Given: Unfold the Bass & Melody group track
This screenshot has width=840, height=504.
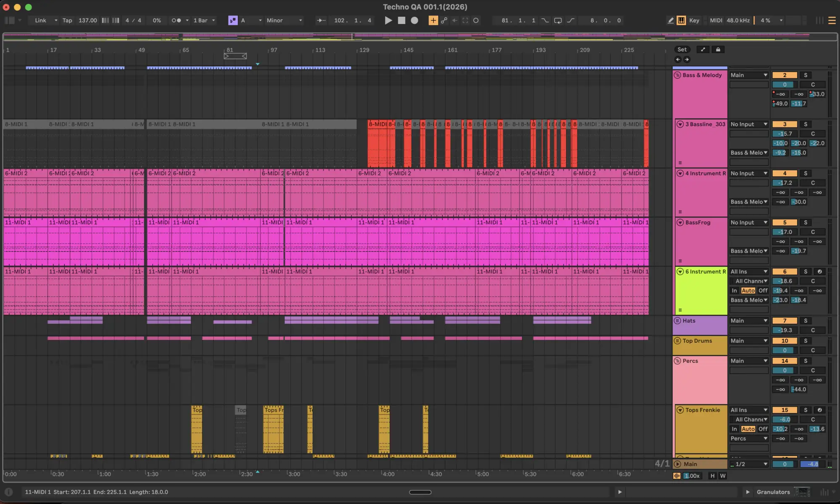Looking at the screenshot, I should 677,75.
